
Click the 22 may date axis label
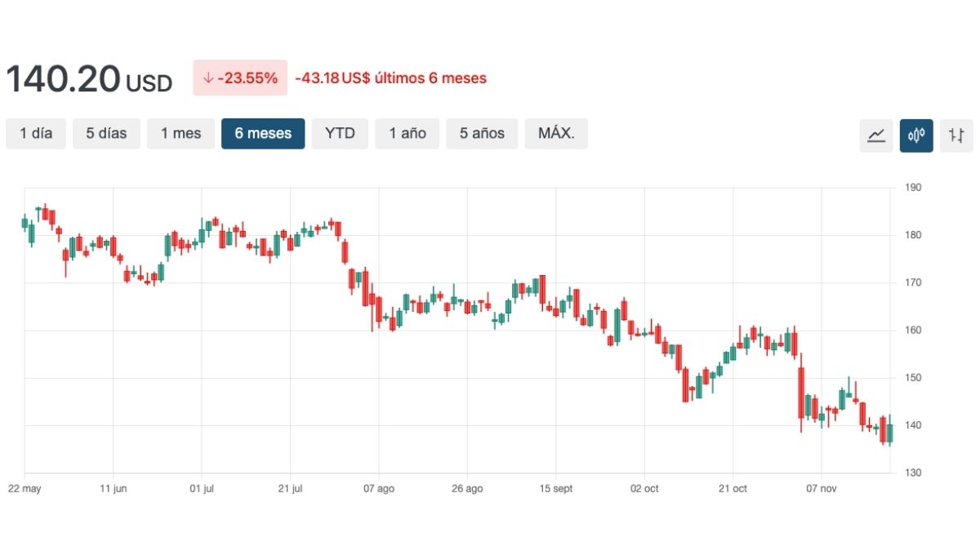pyautogui.click(x=24, y=489)
